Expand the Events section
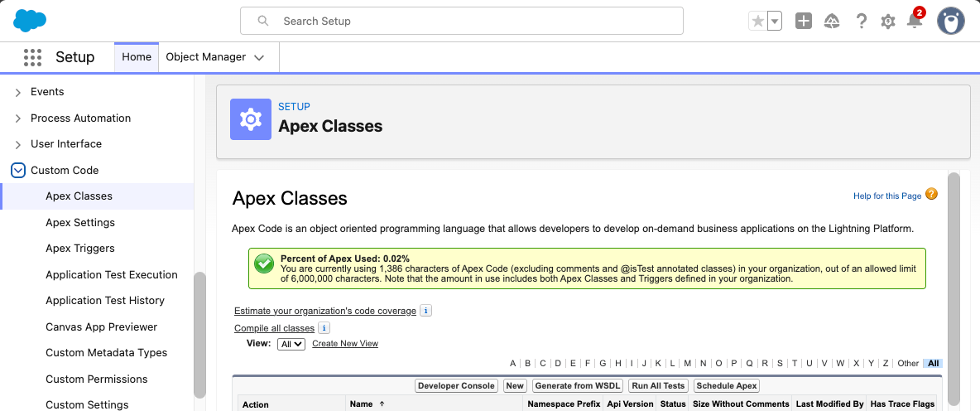Viewport: 980px width, 411px height. 18,92
